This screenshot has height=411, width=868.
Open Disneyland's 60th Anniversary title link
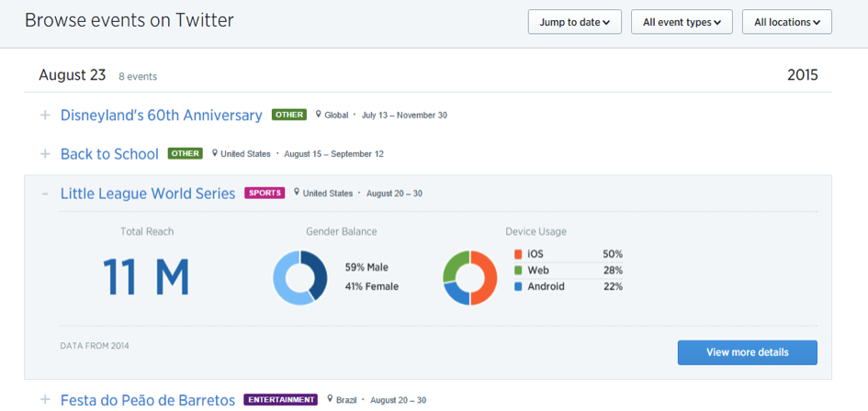(161, 116)
